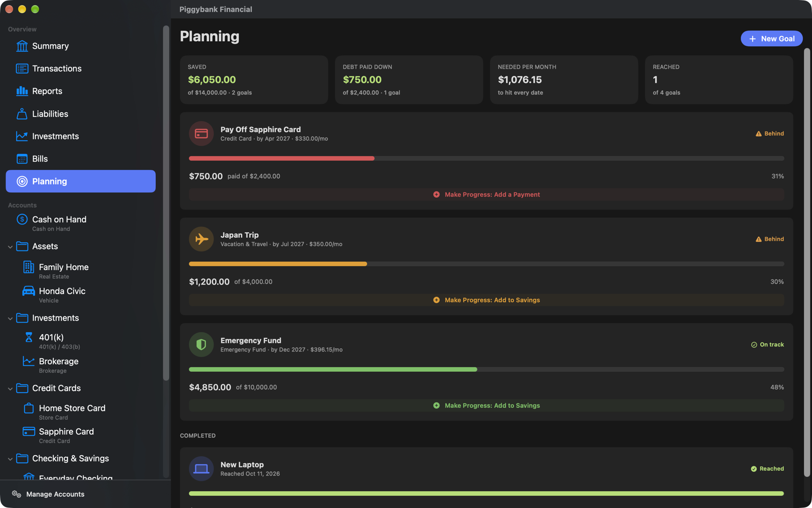Screen dimensions: 812x508
Task: Click the Needed Per Month summary card
Action: (564, 80)
